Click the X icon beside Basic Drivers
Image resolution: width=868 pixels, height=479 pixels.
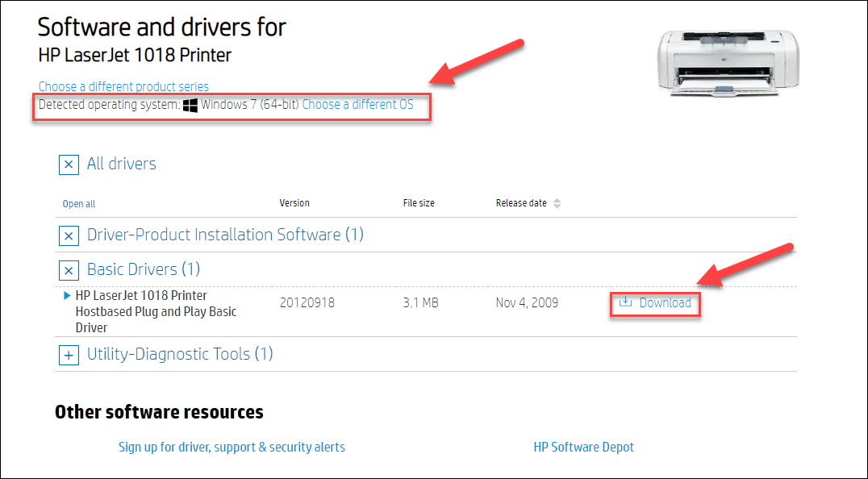pyautogui.click(x=69, y=270)
